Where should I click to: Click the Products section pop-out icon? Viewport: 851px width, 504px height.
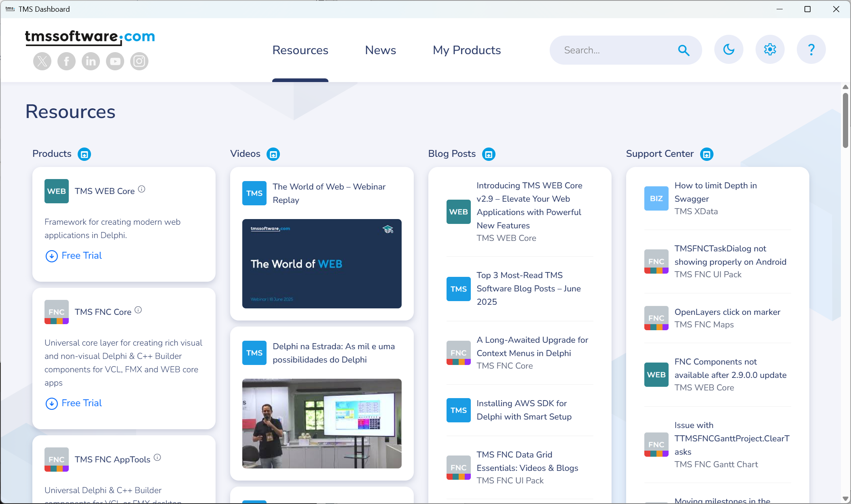click(84, 154)
